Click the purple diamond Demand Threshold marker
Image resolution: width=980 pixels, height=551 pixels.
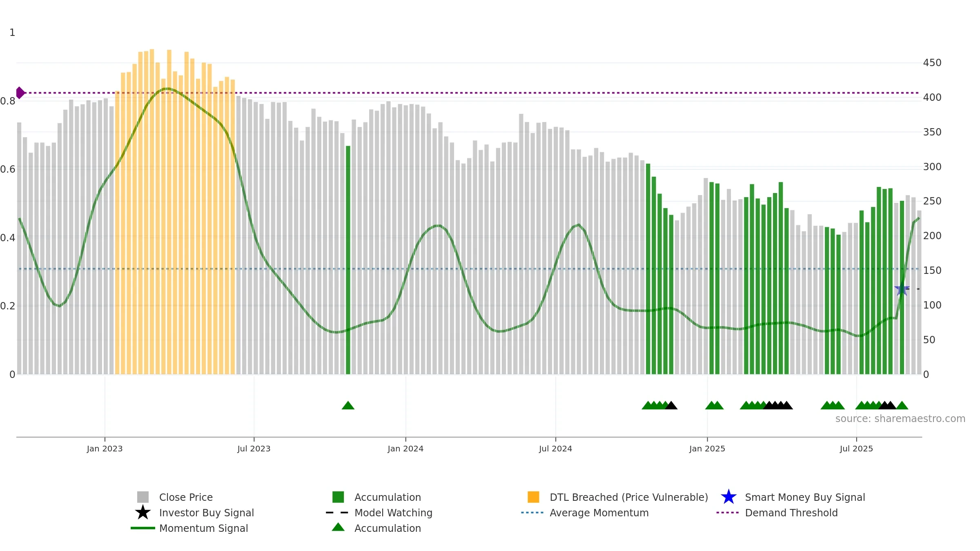pyautogui.click(x=20, y=93)
